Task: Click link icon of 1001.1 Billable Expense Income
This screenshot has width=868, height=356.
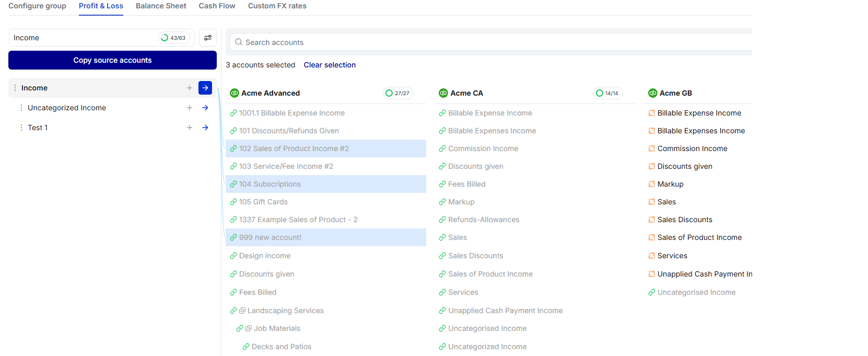Action: pyautogui.click(x=233, y=113)
